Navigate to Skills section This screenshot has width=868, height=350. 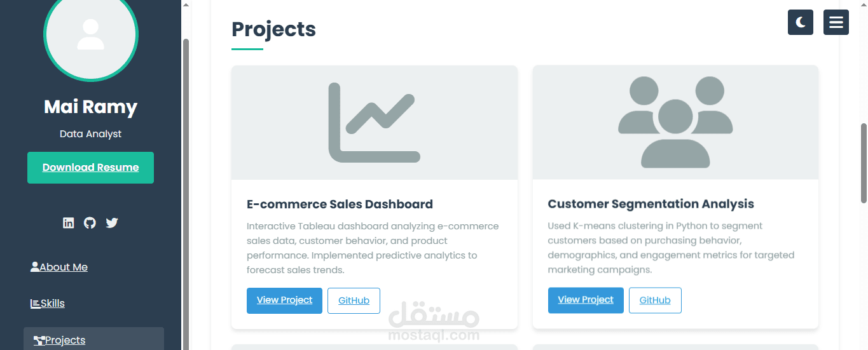click(53, 304)
